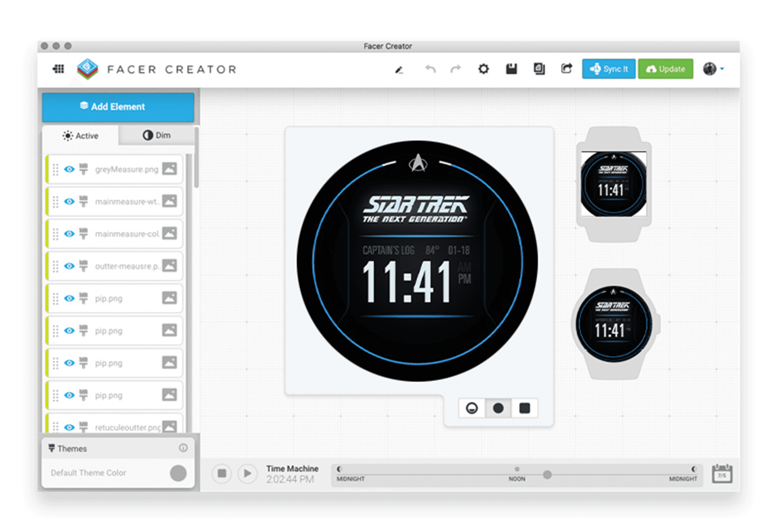Open the apps grid icon beside Facer Creator logo

pyautogui.click(x=58, y=69)
